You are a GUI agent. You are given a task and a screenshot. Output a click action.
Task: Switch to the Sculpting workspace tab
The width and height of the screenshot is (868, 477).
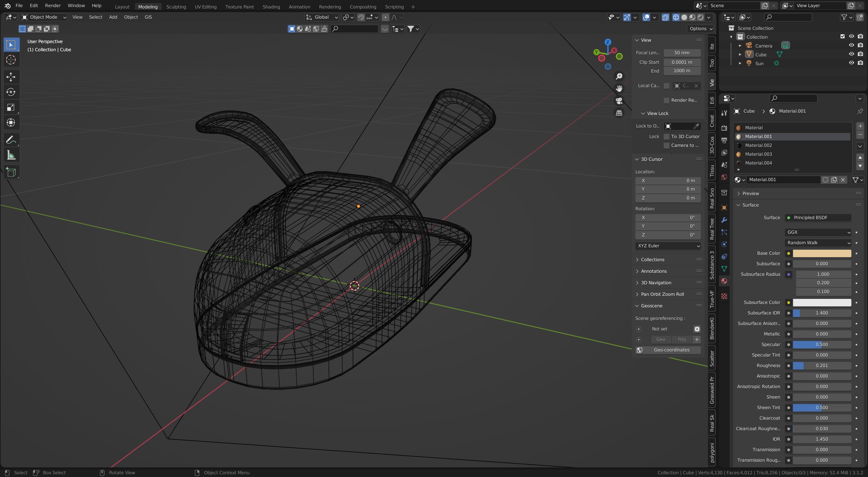[176, 7]
